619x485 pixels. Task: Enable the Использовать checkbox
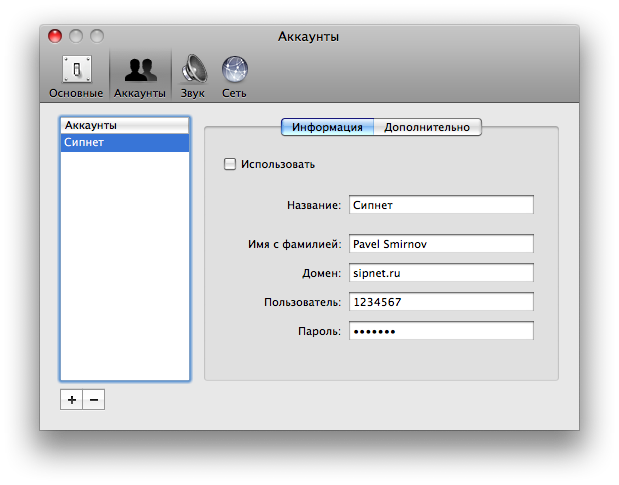(230, 164)
